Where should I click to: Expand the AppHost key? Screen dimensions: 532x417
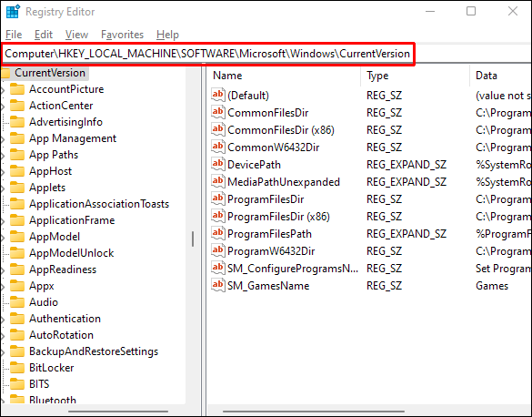tap(3, 172)
